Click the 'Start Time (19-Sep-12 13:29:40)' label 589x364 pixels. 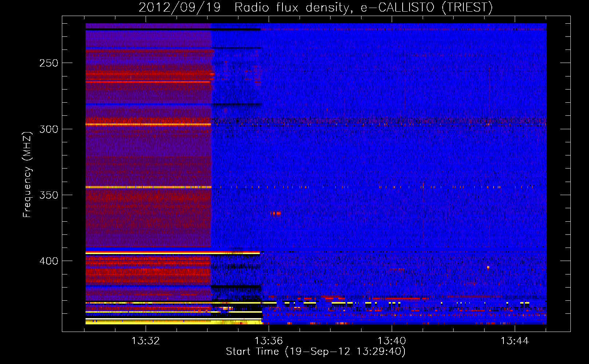coord(316,352)
